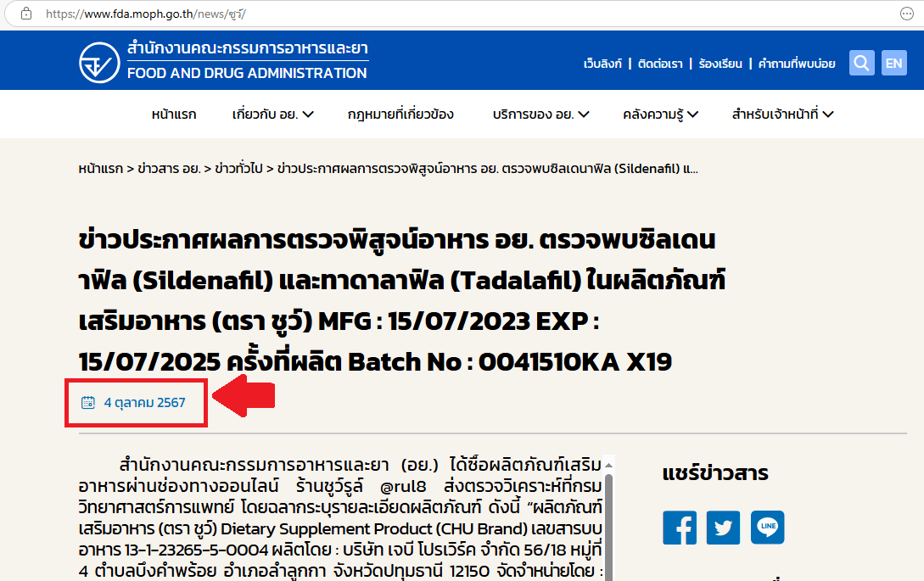Click the browser address bar URL
This screenshot has height=581, width=924.
[x=146, y=14]
